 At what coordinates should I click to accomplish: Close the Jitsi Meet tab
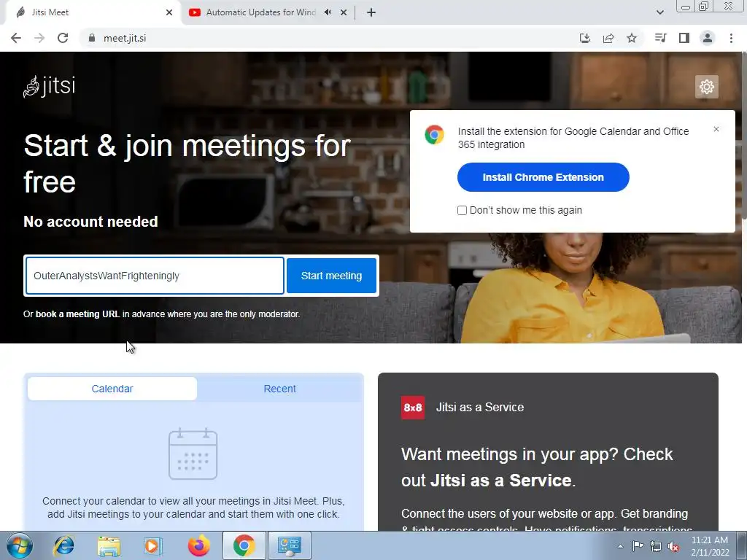[x=169, y=12]
